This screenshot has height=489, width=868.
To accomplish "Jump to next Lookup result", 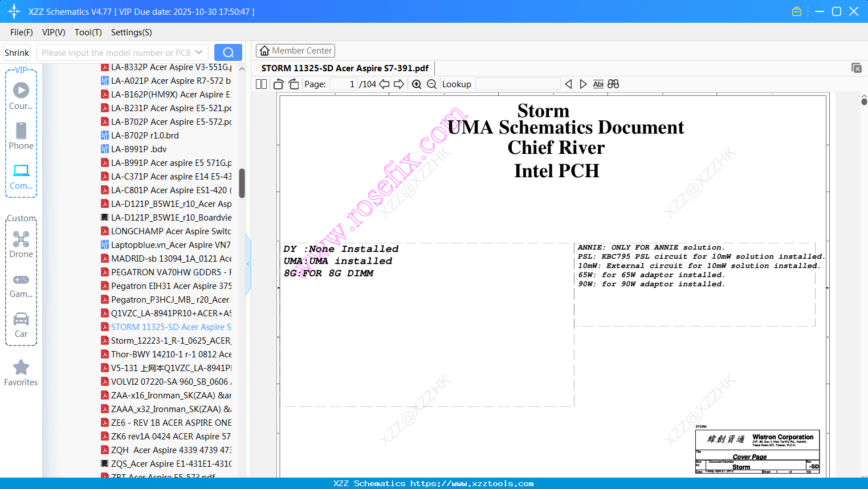I will [583, 84].
